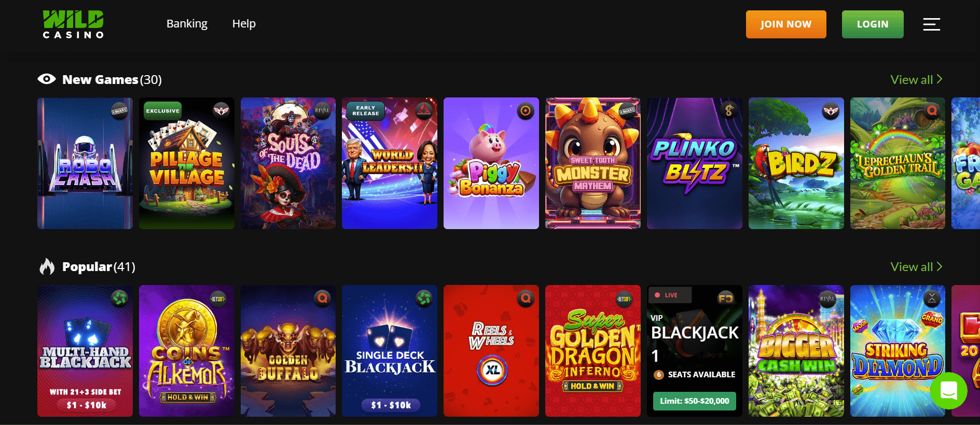The height and width of the screenshot is (425, 980).
Task: Click the eye icon beside New Games
Action: [x=47, y=79]
